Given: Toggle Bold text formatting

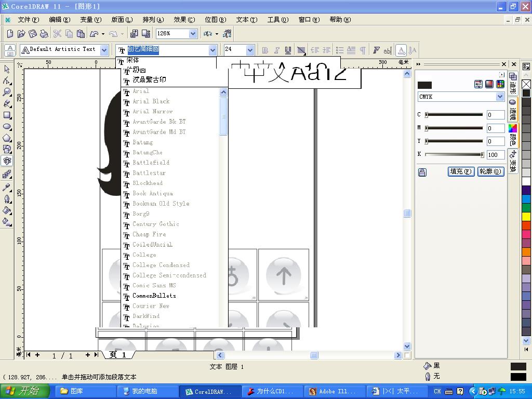Looking at the screenshot, I should coord(265,50).
